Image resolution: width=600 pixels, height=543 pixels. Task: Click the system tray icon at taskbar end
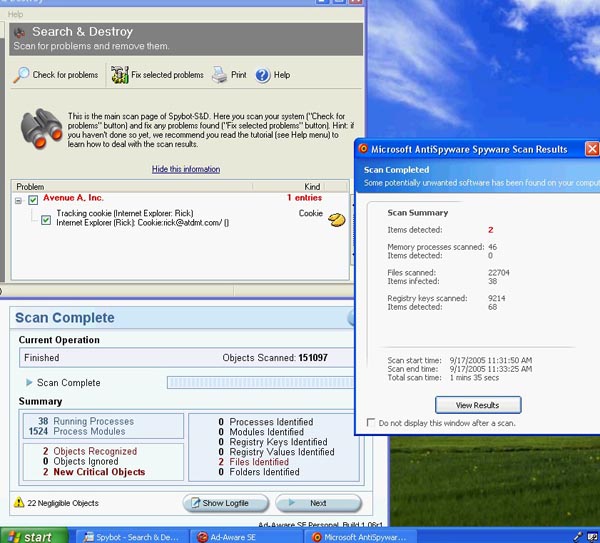pos(593,536)
